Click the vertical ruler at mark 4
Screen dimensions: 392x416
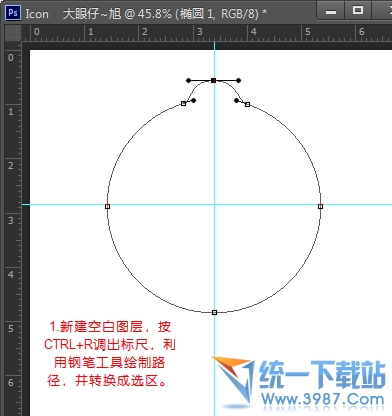point(11,273)
